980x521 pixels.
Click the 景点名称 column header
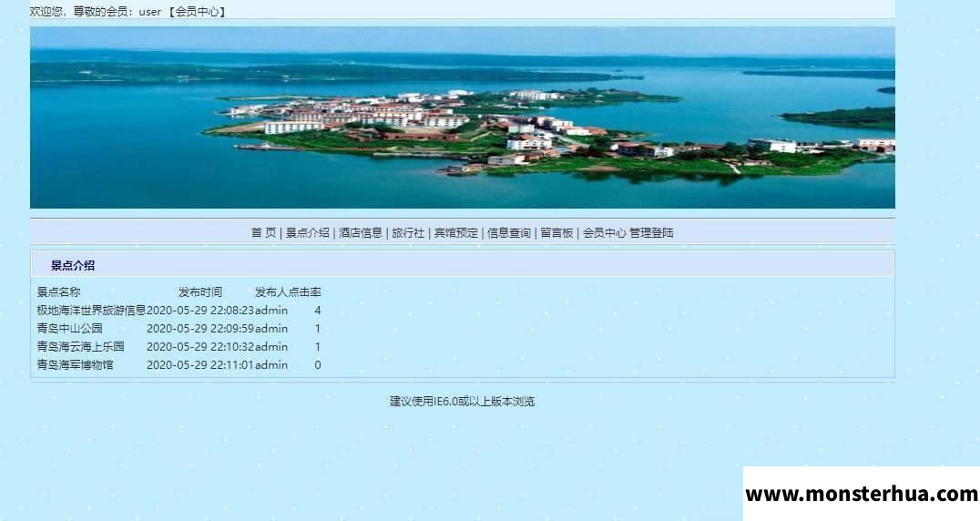click(x=59, y=292)
